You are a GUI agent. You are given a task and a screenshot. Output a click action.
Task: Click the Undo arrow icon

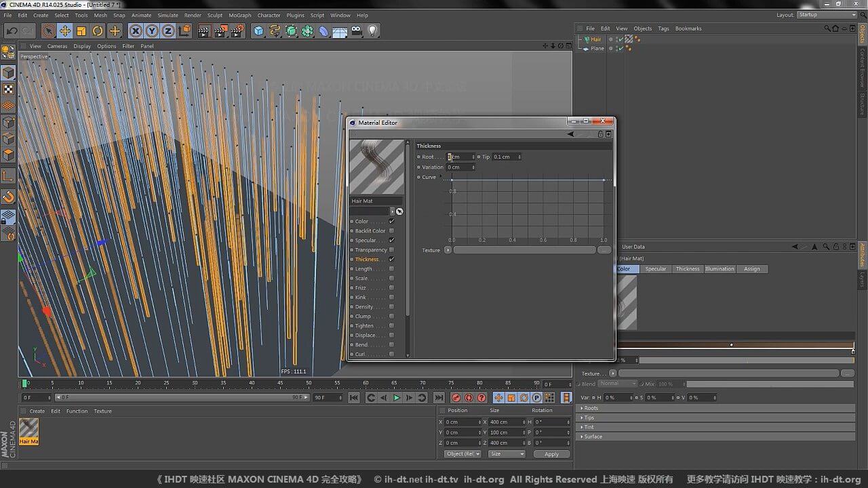12,31
